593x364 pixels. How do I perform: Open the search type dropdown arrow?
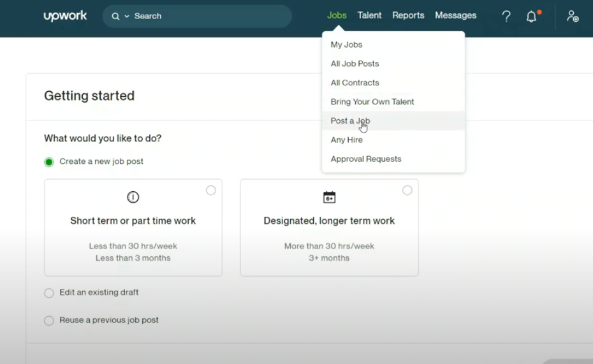127,16
